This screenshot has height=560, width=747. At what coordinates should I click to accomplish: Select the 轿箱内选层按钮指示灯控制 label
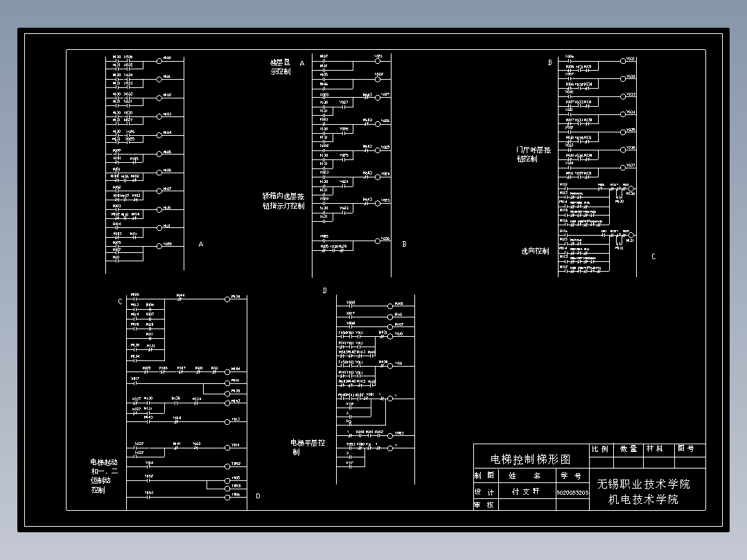point(283,201)
